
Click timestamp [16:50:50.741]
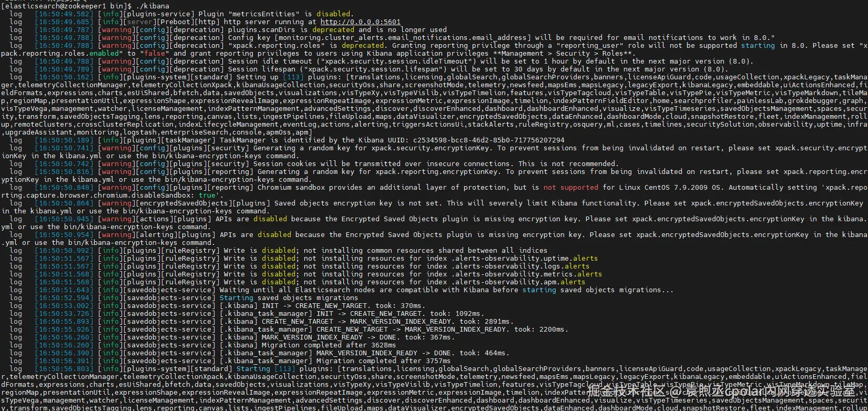point(64,148)
